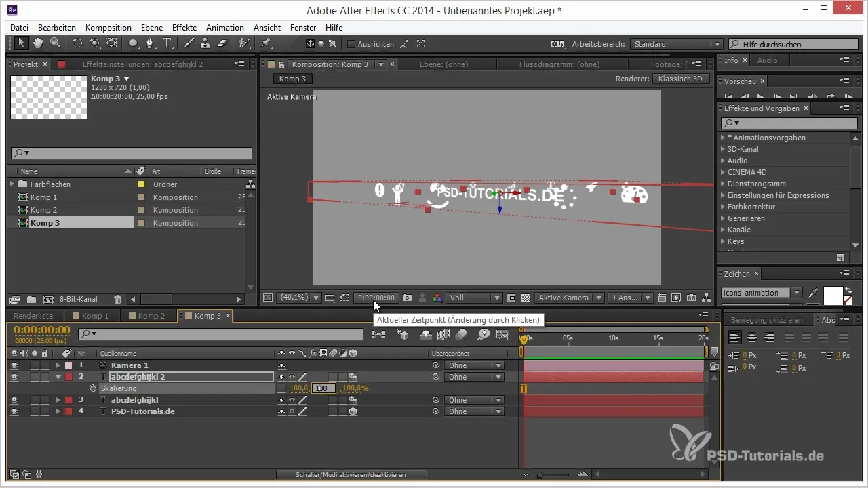Create new composition in Project panel

pos(49,299)
